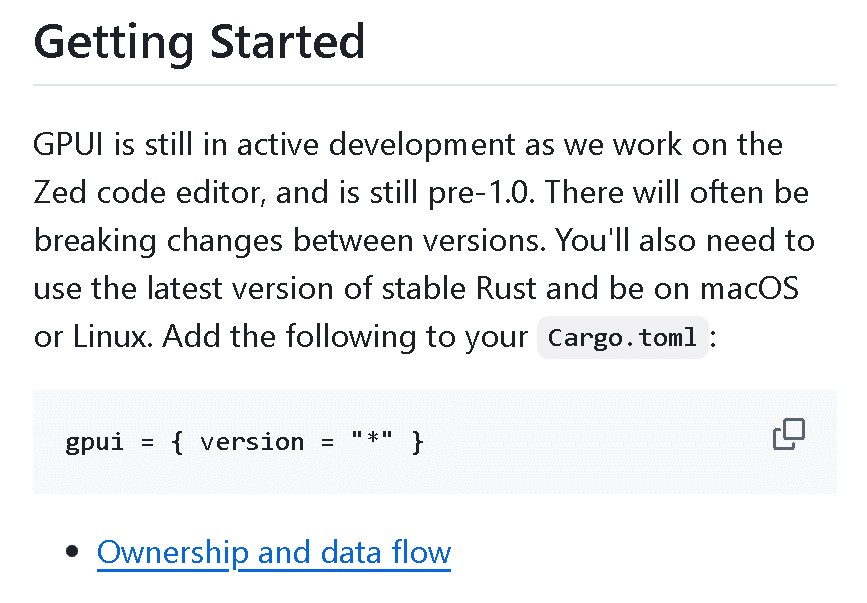Click the word gpui inside the code block

click(92, 442)
